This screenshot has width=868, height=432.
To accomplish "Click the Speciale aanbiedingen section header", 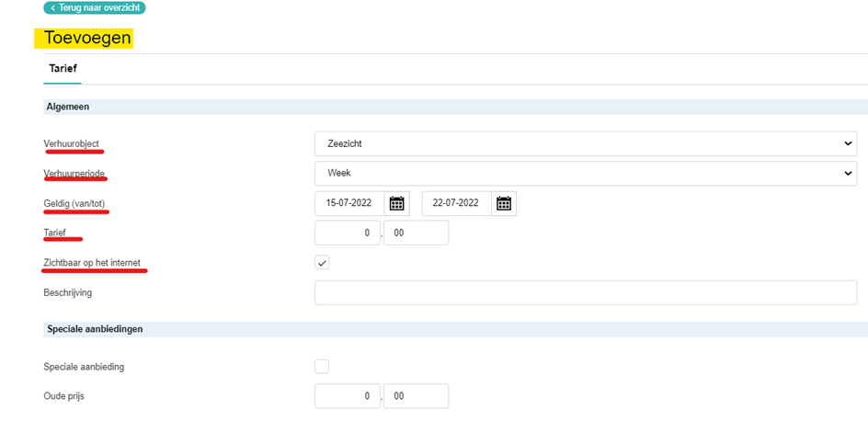I will click(455, 329).
